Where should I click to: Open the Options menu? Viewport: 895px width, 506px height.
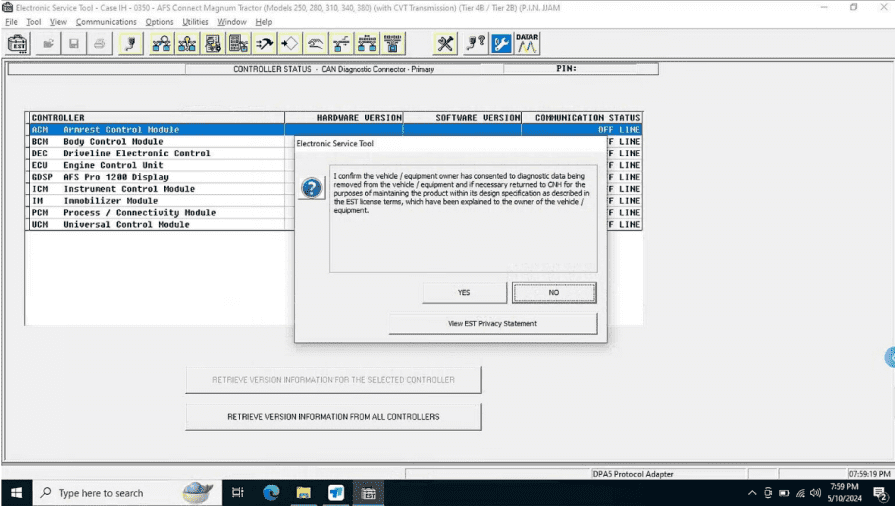point(159,22)
